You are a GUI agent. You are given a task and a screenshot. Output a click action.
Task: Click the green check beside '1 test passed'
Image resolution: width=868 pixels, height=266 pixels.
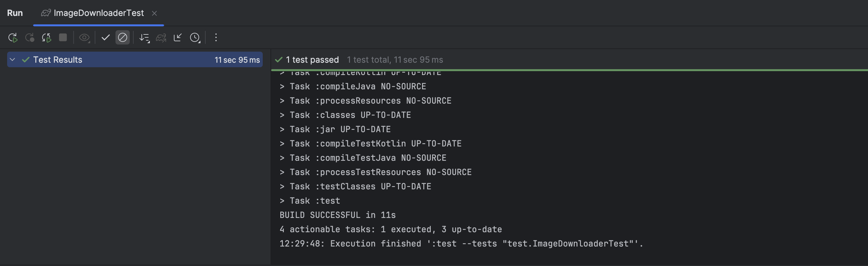click(x=279, y=60)
